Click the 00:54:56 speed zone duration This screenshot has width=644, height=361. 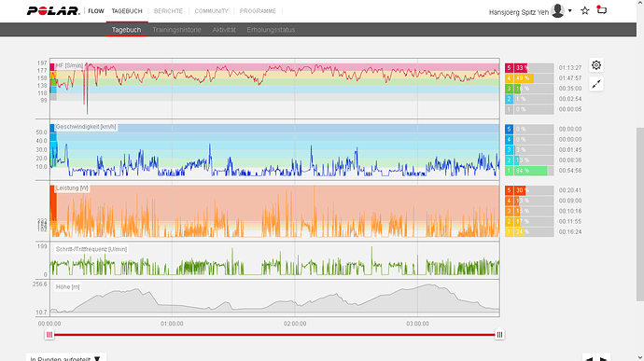click(x=570, y=171)
